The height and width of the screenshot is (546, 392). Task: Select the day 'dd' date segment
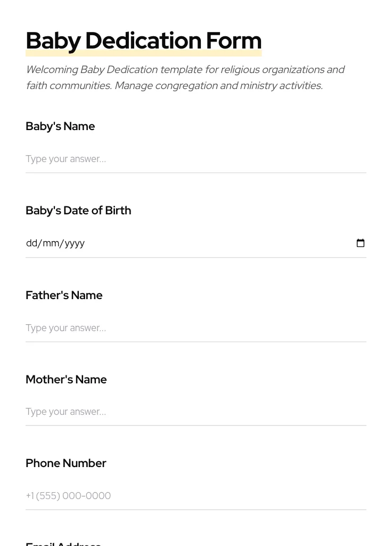[x=31, y=243]
